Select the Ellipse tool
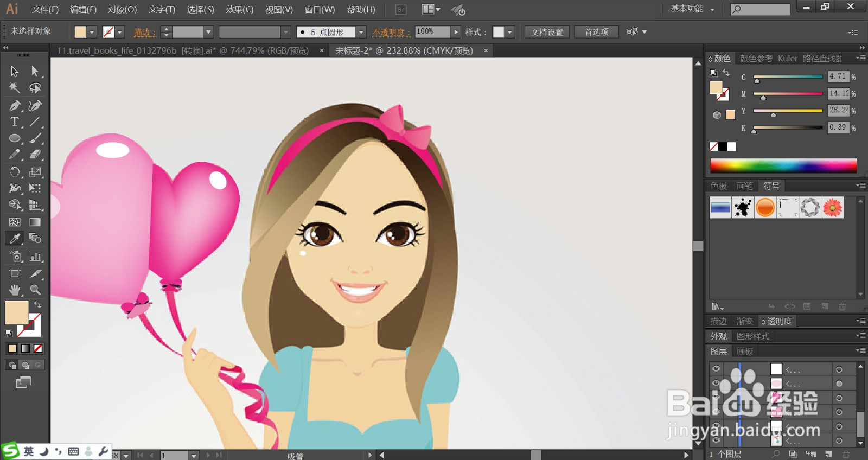This screenshot has width=868, height=460. (15, 138)
